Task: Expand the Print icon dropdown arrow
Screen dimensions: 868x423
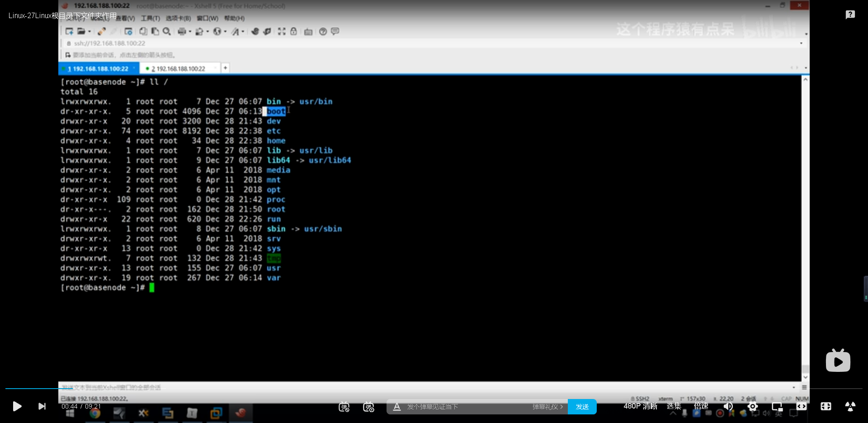Action: click(x=190, y=32)
